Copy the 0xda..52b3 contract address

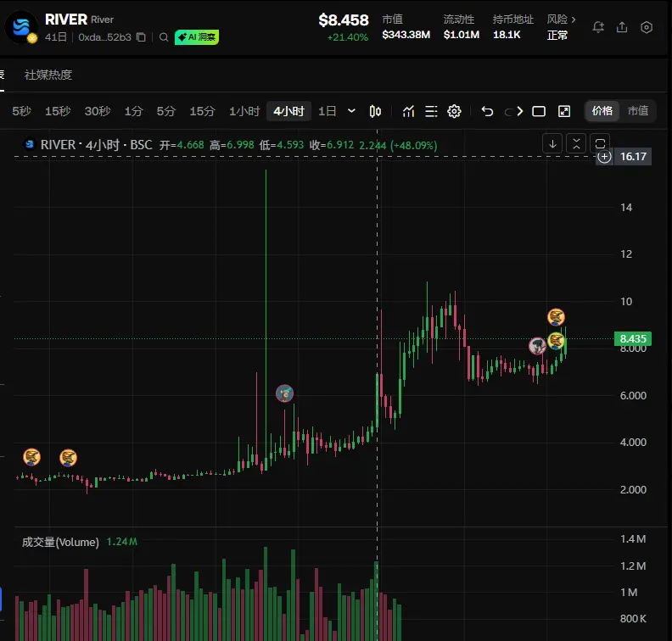[141, 37]
